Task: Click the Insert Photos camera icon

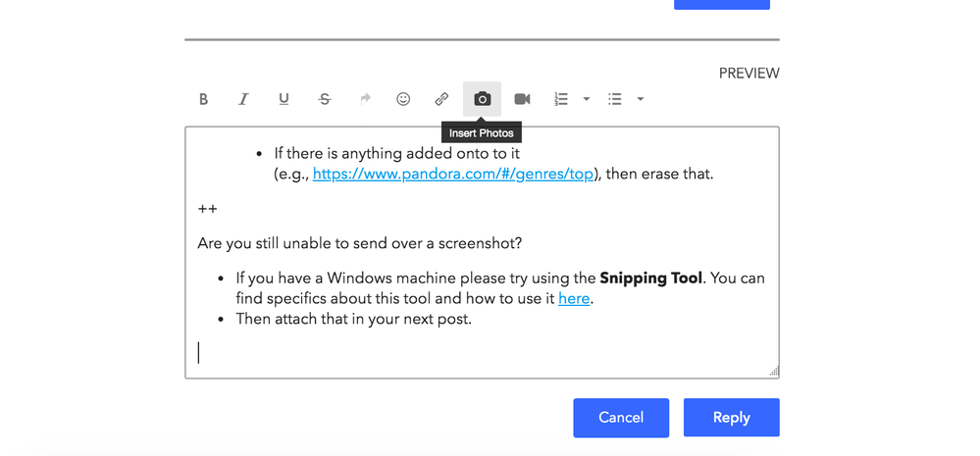Action: [482, 99]
